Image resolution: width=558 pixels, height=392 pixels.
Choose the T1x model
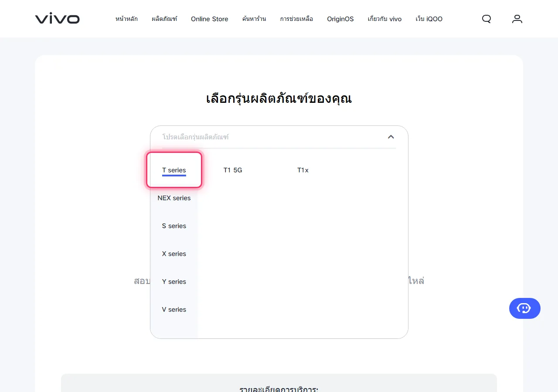tap(303, 170)
